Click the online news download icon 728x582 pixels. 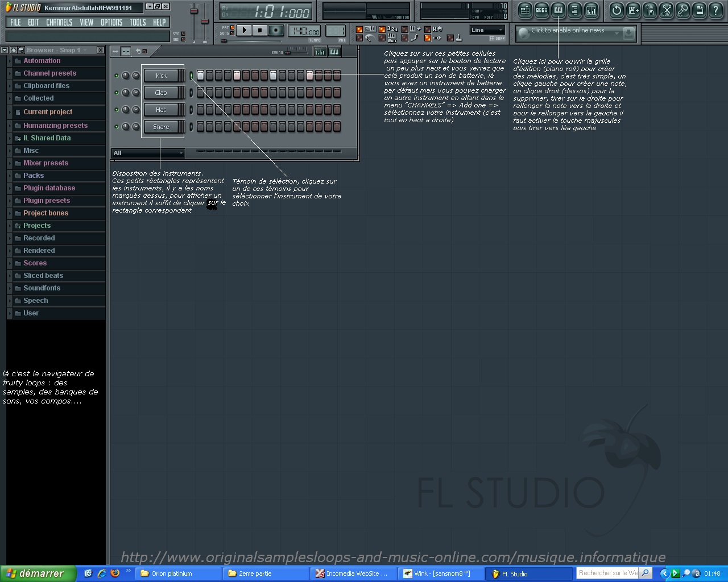click(628, 34)
